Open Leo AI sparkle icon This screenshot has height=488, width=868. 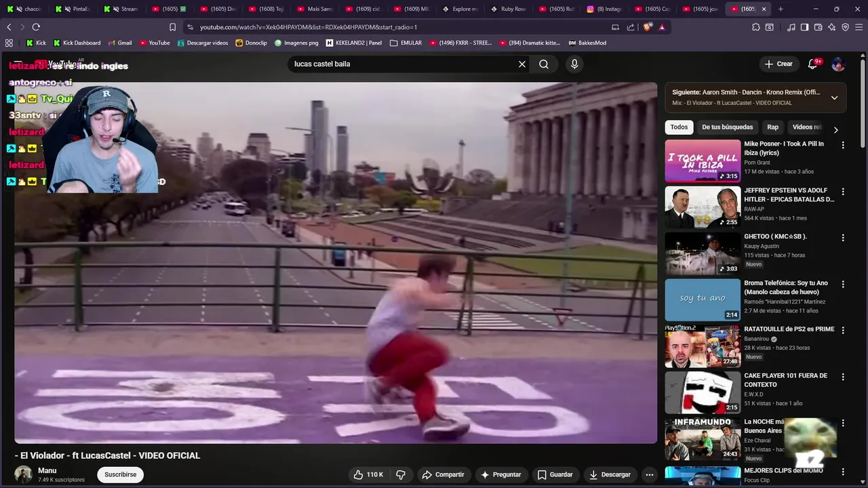coord(832,27)
